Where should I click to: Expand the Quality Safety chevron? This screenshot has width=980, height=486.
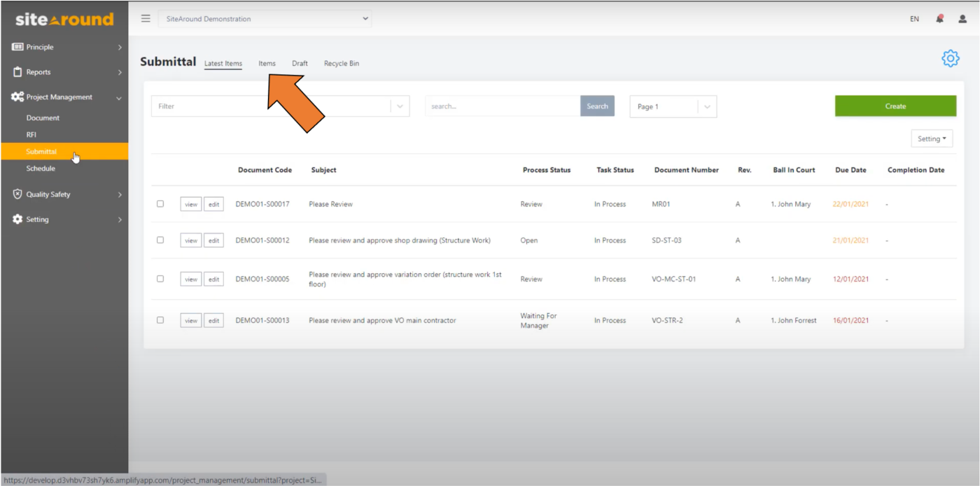(120, 195)
